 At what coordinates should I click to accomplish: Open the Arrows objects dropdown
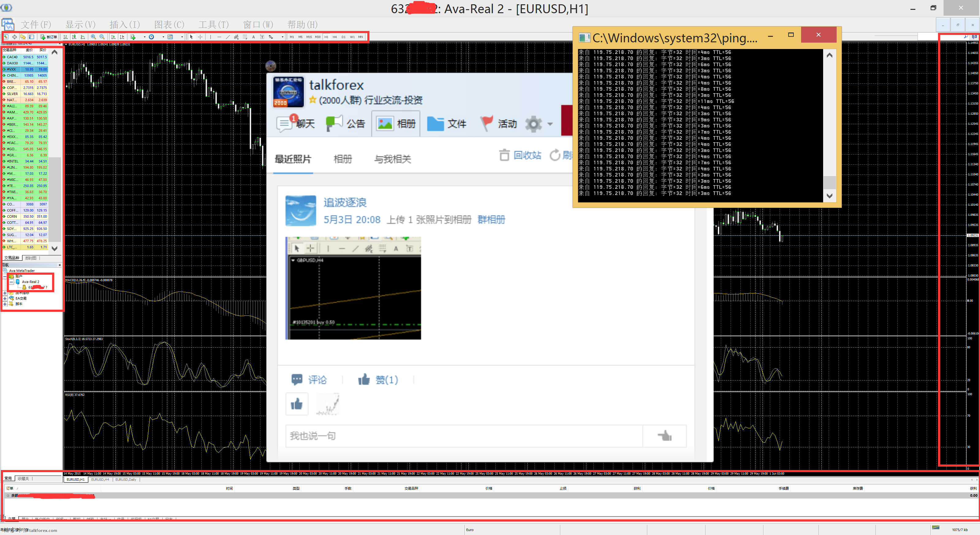click(x=283, y=37)
